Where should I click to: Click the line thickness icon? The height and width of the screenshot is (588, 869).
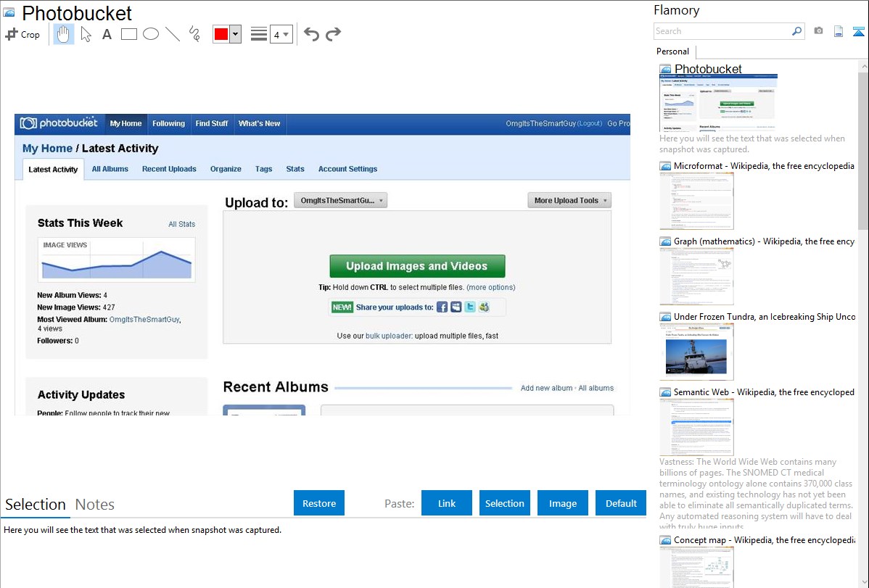pyautogui.click(x=259, y=34)
